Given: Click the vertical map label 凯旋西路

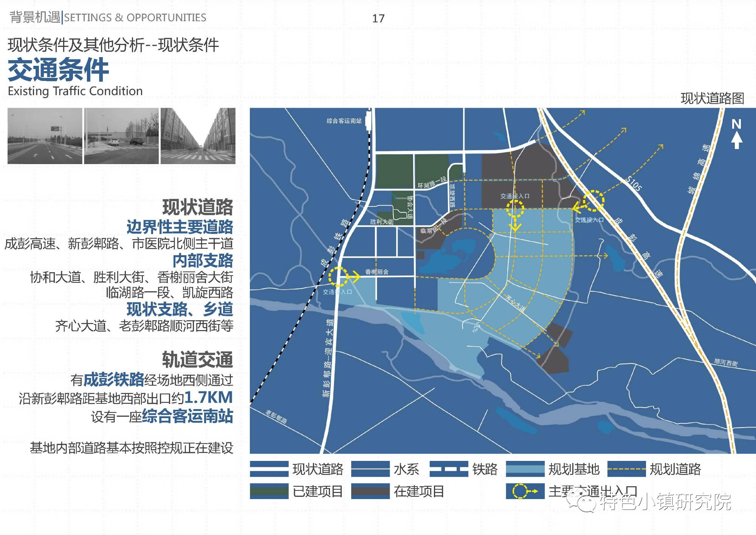Looking at the screenshot, I should click(452, 195).
